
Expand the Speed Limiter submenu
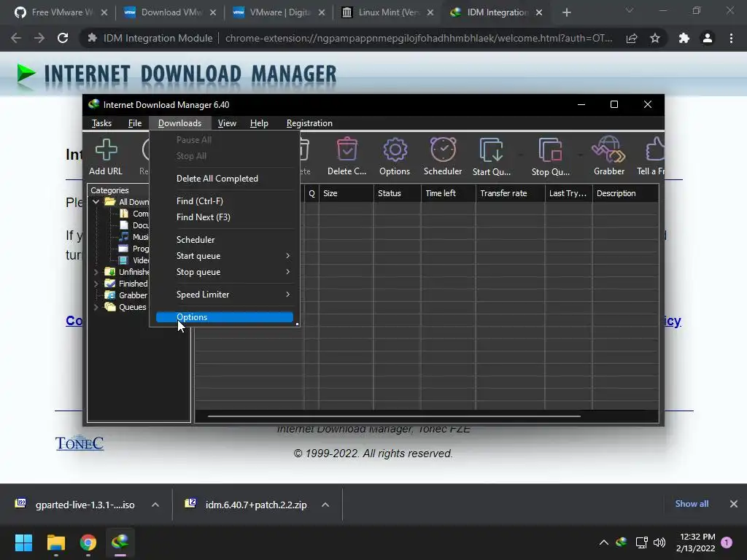(225, 295)
